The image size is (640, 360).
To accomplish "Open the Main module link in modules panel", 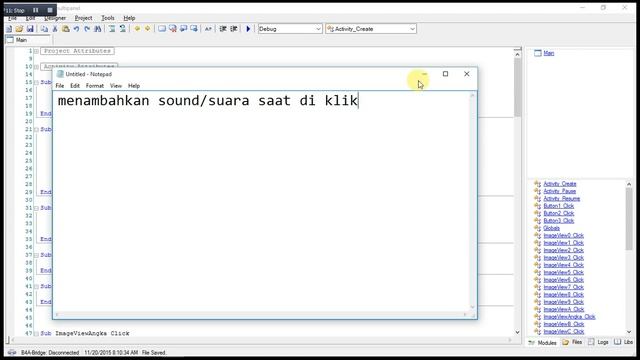I will pos(549,53).
